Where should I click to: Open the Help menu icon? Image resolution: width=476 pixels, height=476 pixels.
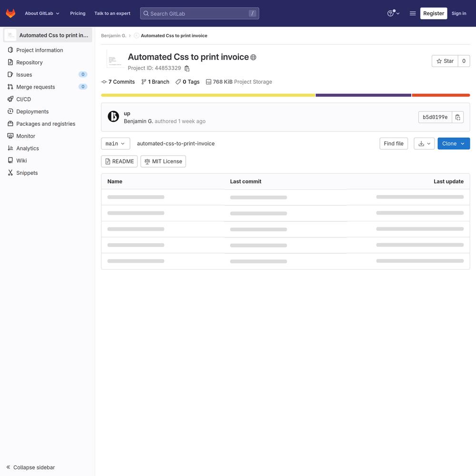tap(393, 13)
